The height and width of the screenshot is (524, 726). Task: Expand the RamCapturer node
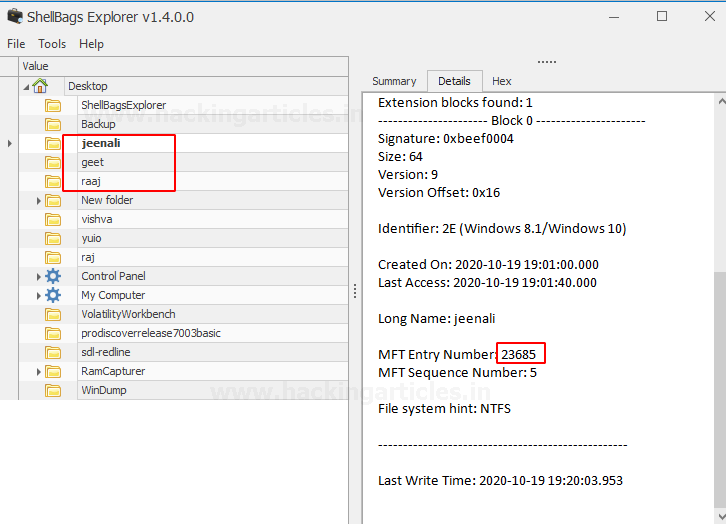coord(39,371)
